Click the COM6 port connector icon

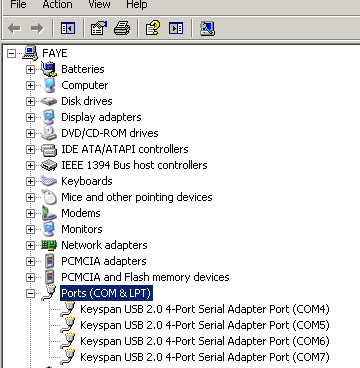point(68,341)
